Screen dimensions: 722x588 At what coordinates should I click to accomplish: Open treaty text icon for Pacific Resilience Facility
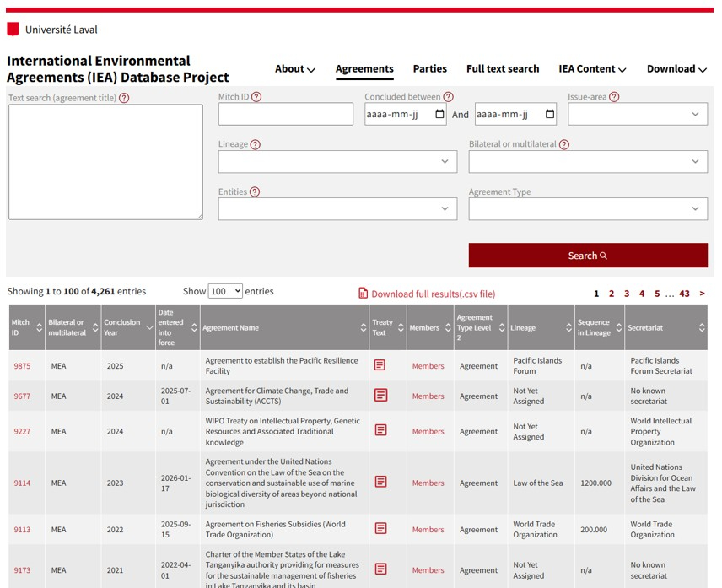pyautogui.click(x=380, y=365)
